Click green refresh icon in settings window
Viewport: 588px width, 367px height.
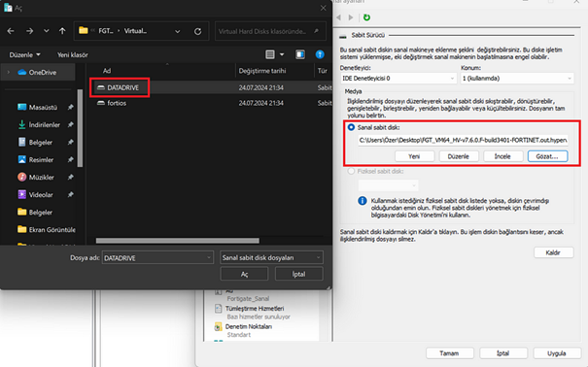(366, 17)
